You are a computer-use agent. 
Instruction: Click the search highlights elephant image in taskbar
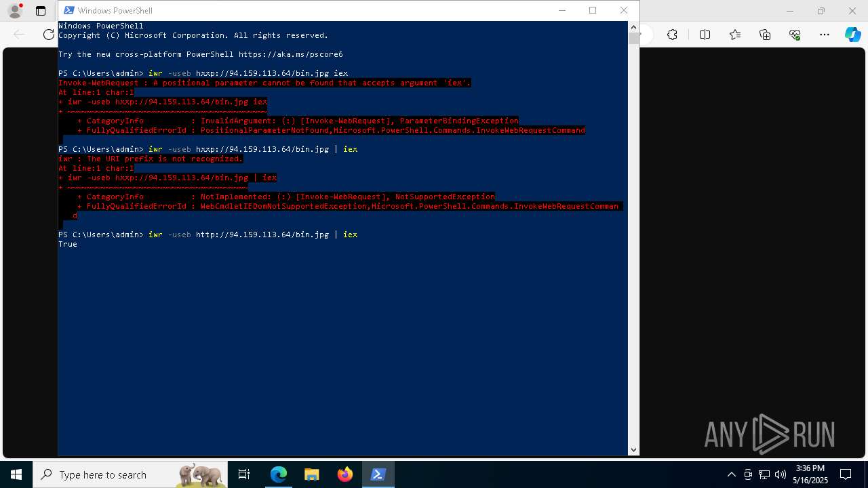pyautogui.click(x=201, y=475)
